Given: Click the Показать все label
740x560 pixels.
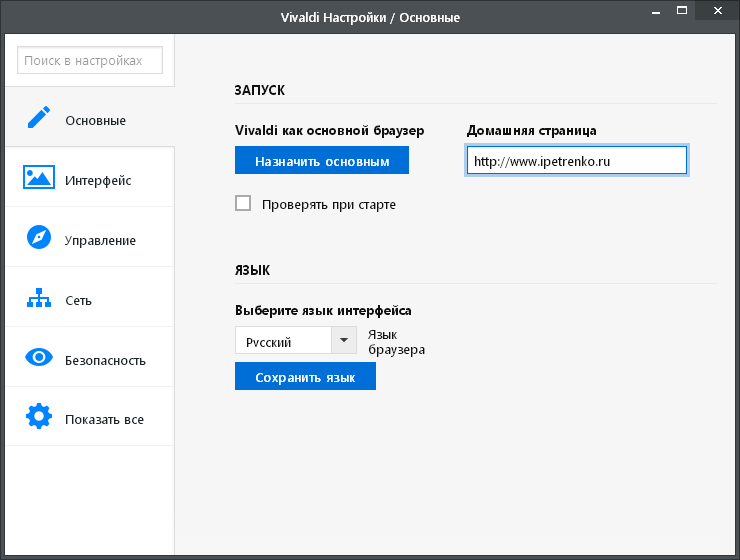Looking at the screenshot, I should pos(104,420).
